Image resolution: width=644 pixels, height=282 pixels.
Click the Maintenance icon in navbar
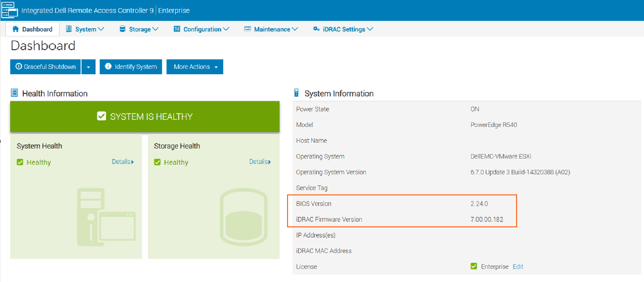pos(247,29)
